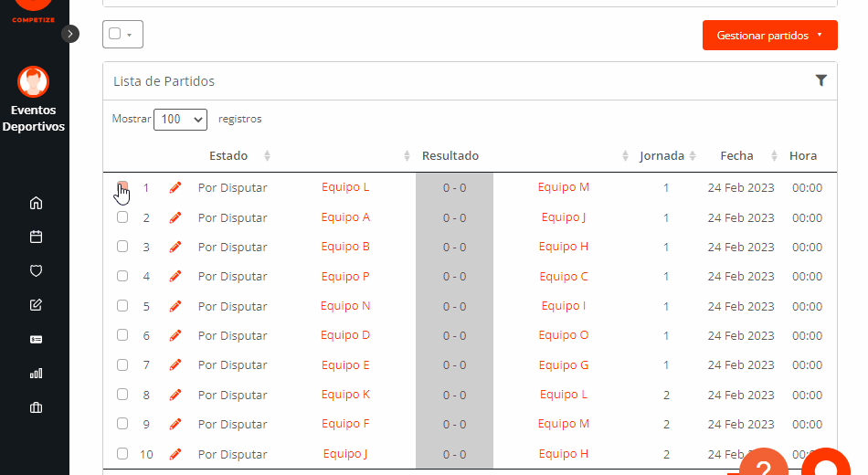
Task: Open the Equipo L team link
Action: click(x=345, y=187)
